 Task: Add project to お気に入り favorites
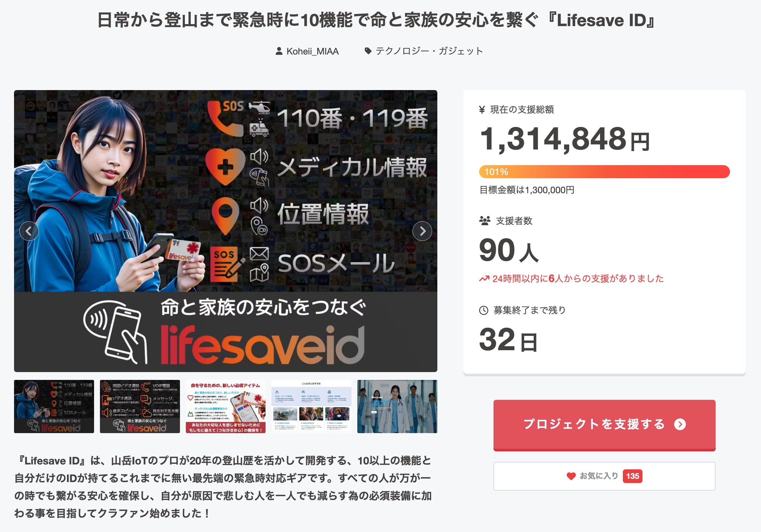pos(604,476)
